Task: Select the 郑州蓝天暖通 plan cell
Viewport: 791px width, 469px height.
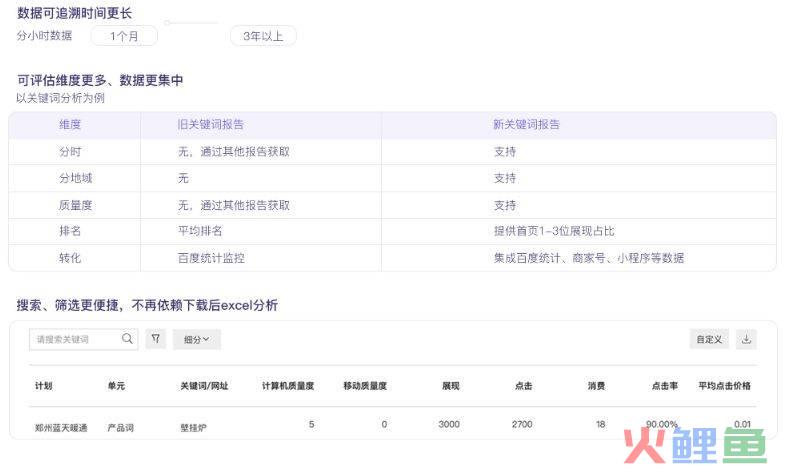Action: pyautogui.click(x=61, y=428)
